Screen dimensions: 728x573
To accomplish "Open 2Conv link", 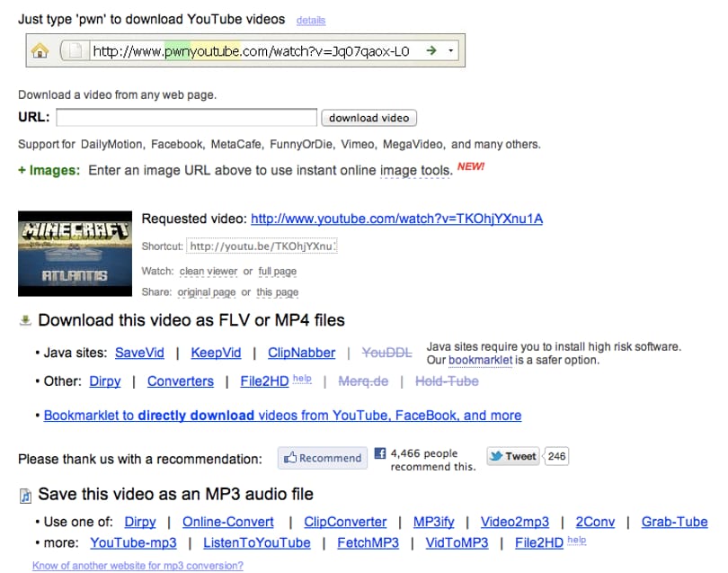I will coord(595,522).
